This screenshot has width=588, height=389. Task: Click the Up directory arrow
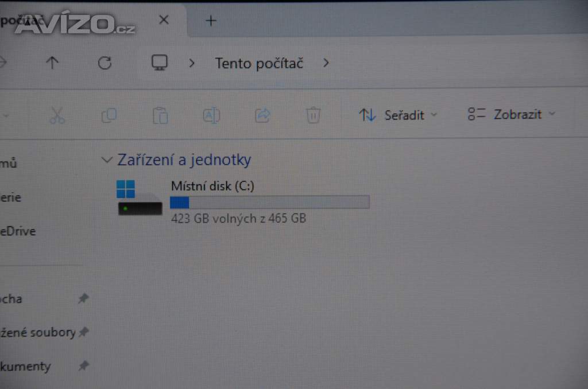click(x=52, y=63)
